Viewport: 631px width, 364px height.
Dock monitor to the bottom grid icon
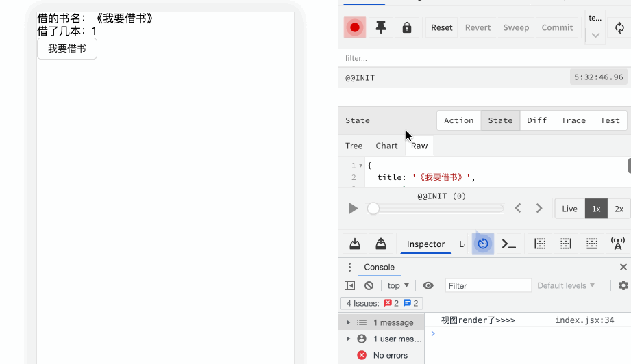click(591, 244)
